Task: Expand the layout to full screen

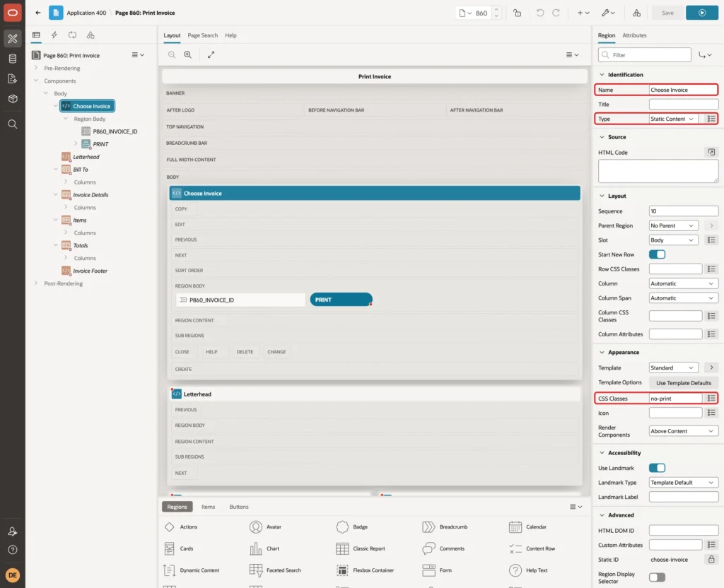Action: tap(211, 54)
